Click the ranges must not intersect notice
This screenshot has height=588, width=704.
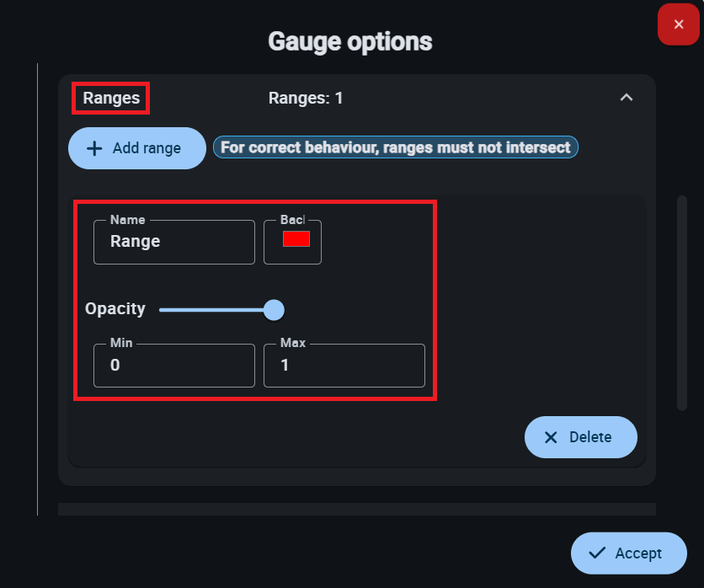[x=395, y=147]
